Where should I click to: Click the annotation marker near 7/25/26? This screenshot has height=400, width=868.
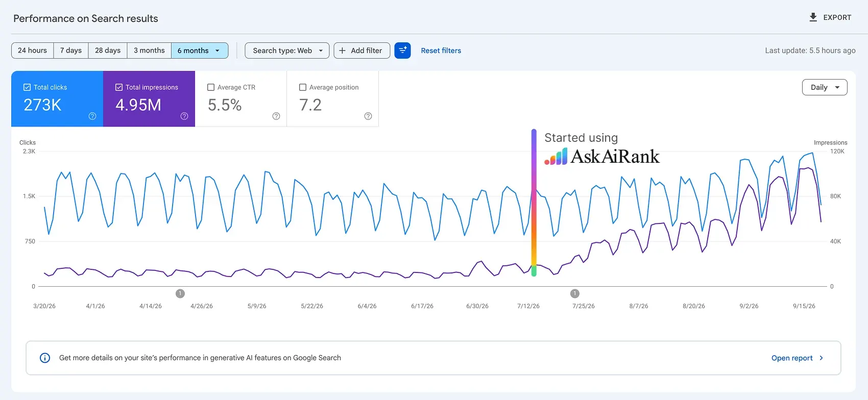(x=575, y=293)
